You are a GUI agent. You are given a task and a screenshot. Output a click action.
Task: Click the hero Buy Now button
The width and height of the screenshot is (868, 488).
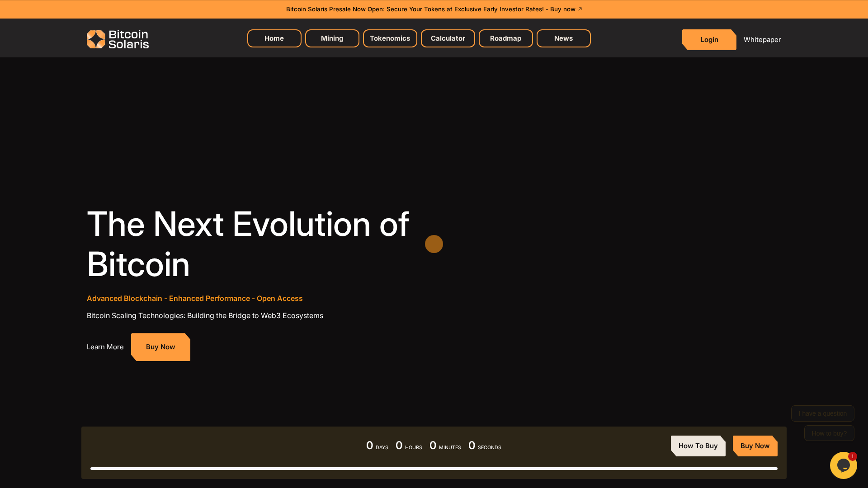point(160,347)
